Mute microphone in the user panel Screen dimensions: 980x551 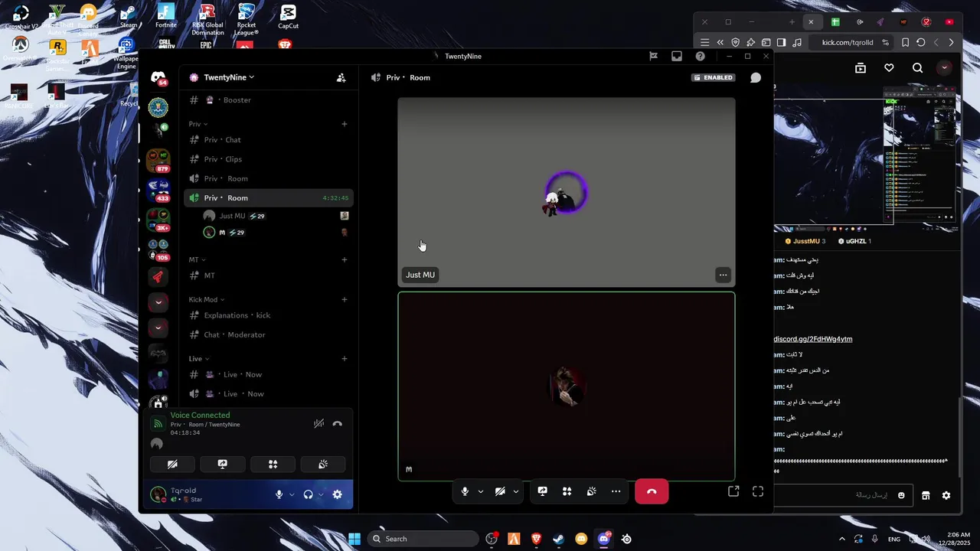279,494
